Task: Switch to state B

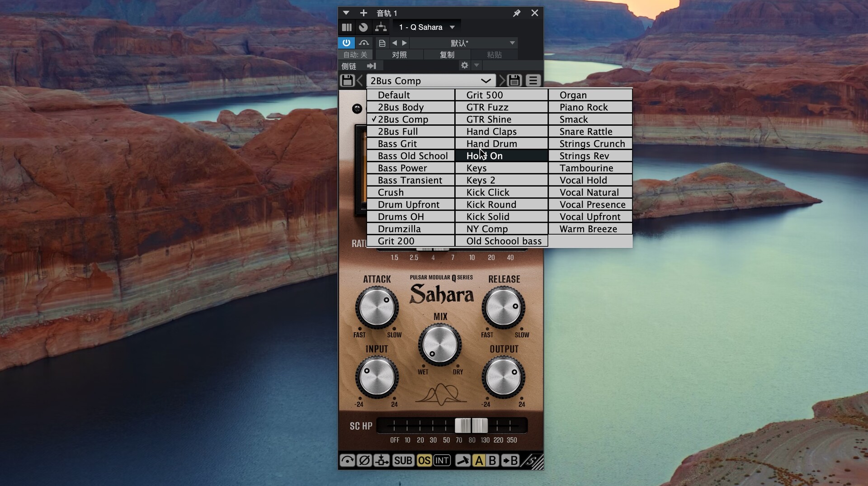Action: (492, 460)
